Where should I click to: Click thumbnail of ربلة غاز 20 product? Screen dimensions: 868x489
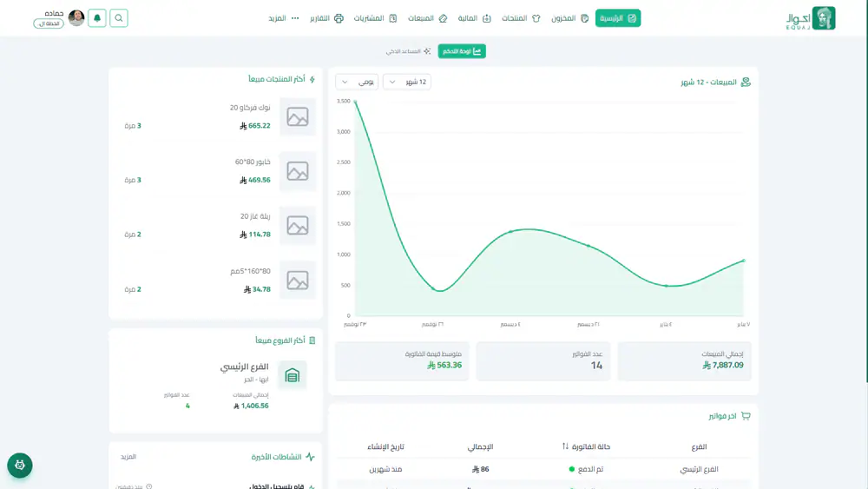point(298,226)
